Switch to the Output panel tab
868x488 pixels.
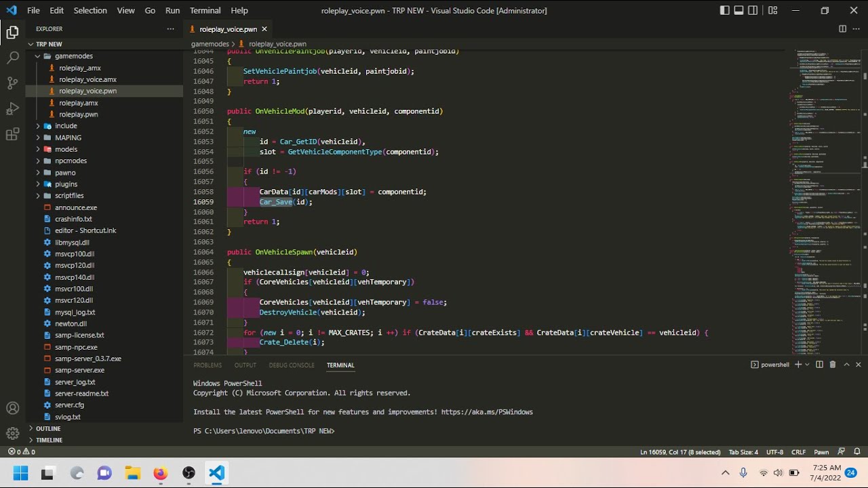click(x=245, y=365)
